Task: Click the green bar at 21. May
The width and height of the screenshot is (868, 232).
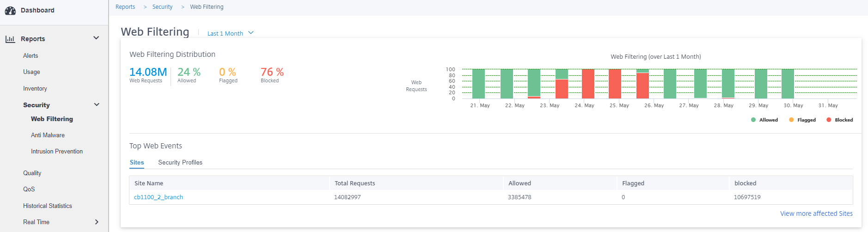Action: (x=479, y=84)
